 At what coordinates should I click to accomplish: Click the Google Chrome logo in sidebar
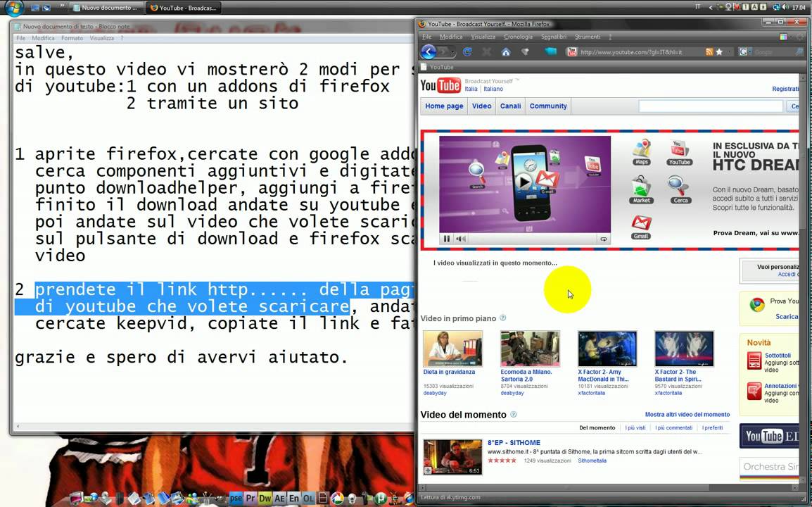pos(757,304)
